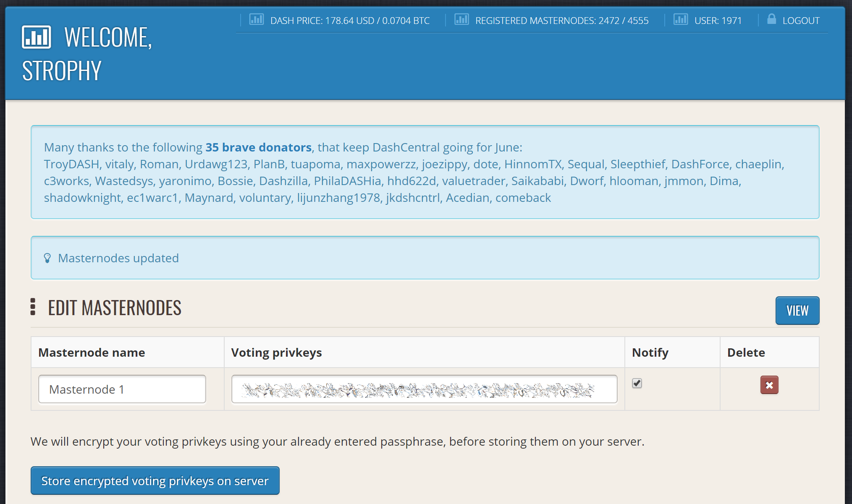Image resolution: width=852 pixels, height=504 pixels.
Task: Click the lightbulb icon beside Masternodes updated
Action: pos(47,258)
